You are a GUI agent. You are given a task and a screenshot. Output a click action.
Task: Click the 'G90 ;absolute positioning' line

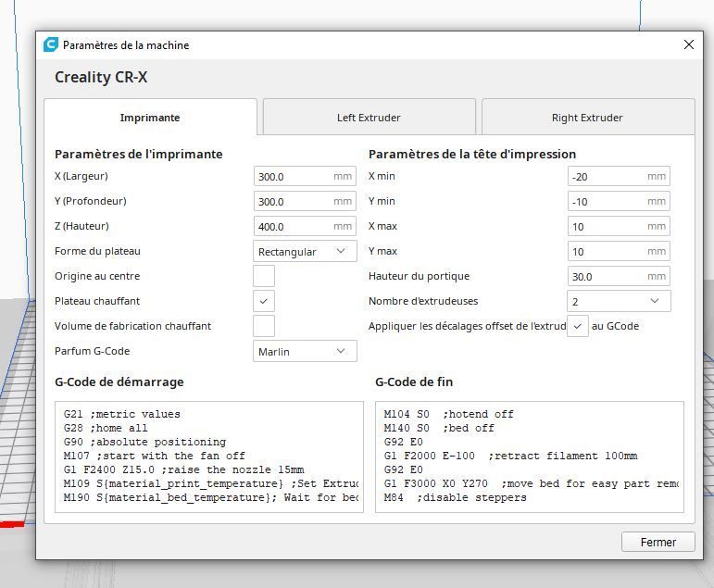(144, 442)
